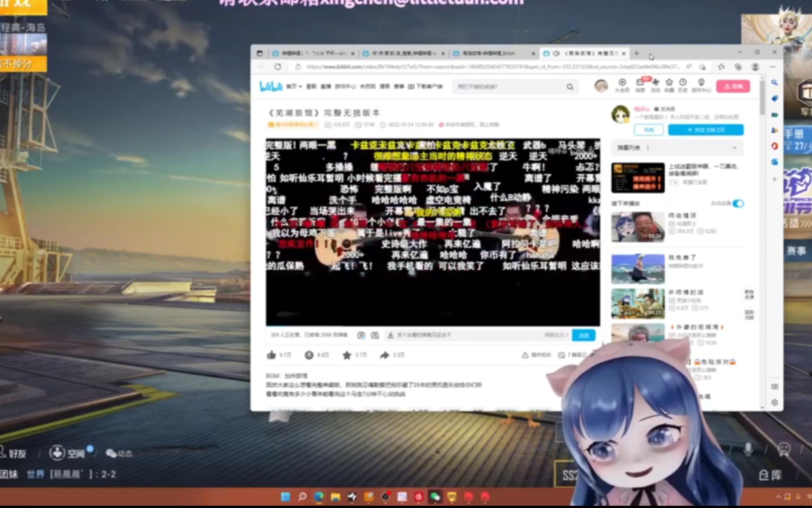812x508 pixels.
Task: Click the bilibili search input field
Action: [509, 87]
